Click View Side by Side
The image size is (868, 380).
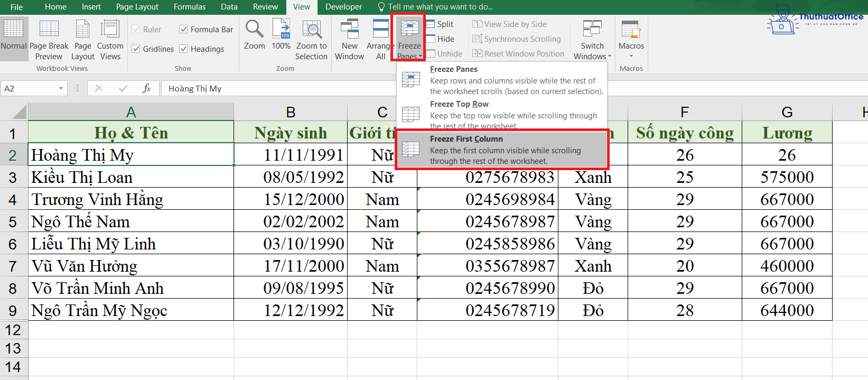coord(510,24)
